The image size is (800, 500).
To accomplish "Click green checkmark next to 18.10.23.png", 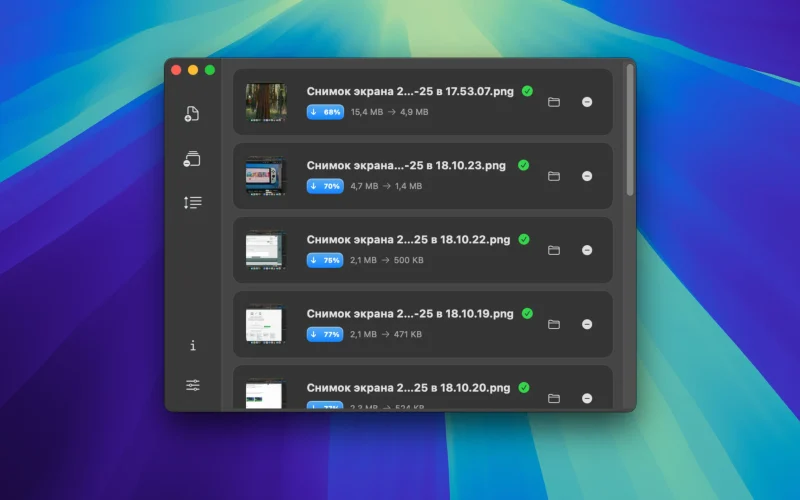I will coord(523,165).
